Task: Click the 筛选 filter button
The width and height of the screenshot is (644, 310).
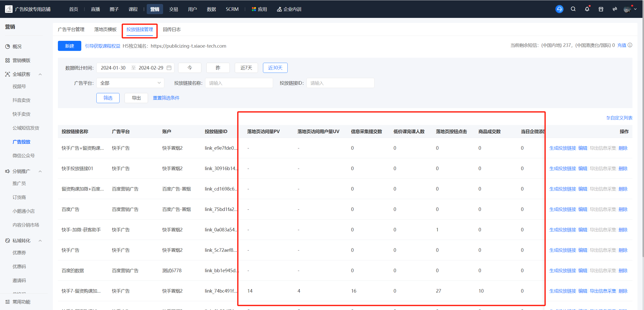Action: 108,98
